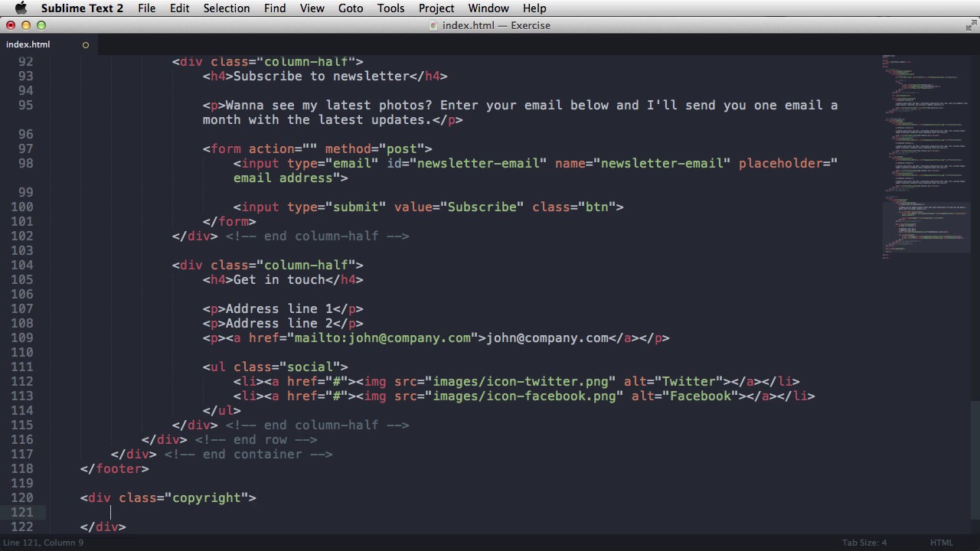Click the minimap code overview
The height and width of the screenshot is (551, 980).
click(x=925, y=157)
